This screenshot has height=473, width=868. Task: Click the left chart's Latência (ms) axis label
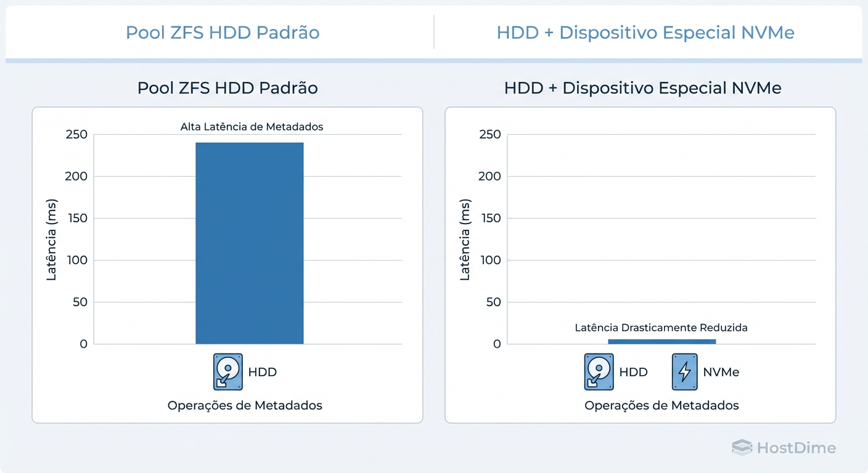coord(52,240)
